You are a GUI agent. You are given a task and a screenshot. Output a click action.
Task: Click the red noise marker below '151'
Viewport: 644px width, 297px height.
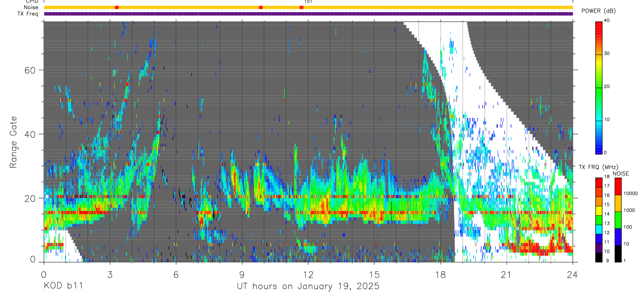pos(301,7)
